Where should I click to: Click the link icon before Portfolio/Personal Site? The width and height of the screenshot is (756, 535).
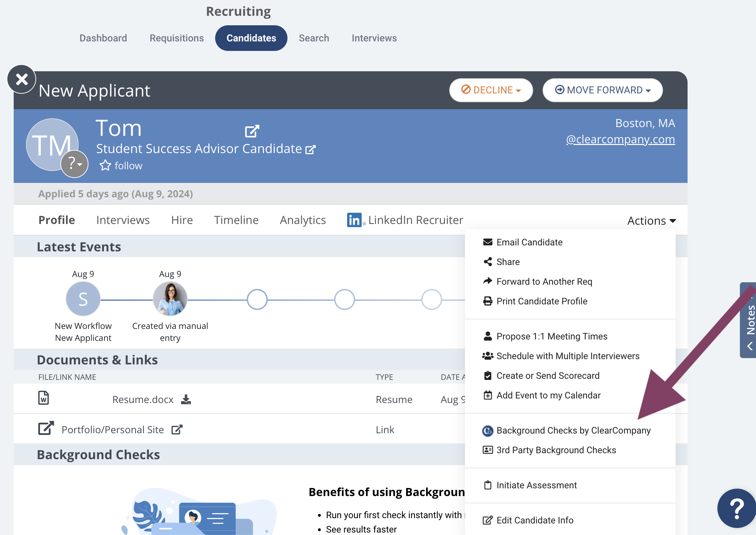pos(46,428)
